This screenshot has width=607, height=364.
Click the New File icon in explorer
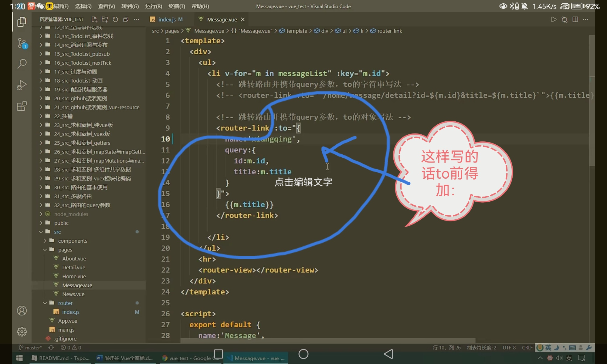click(94, 19)
